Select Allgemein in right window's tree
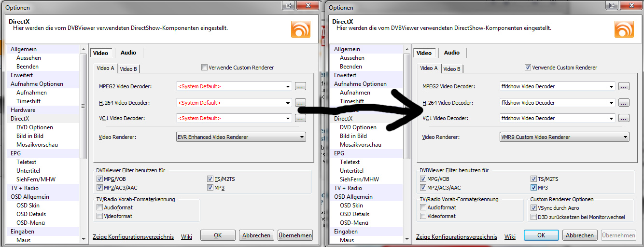644x247 pixels. click(x=347, y=49)
